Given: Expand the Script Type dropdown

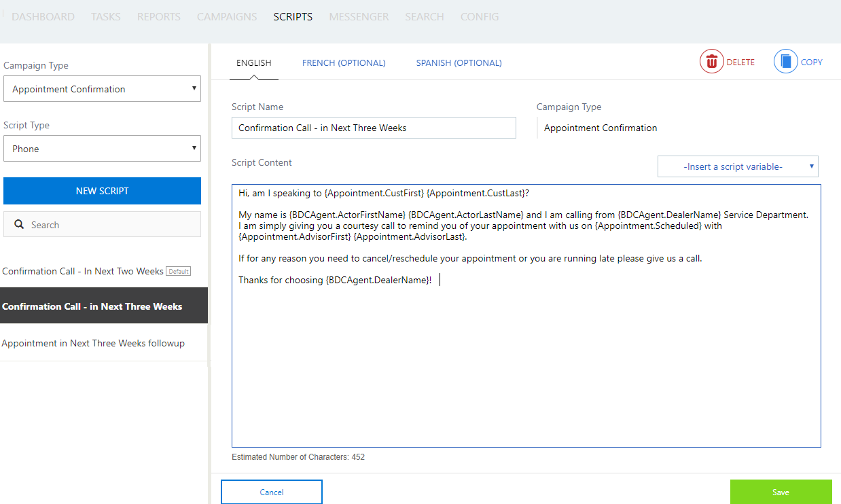Looking at the screenshot, I should pos(102,149).
